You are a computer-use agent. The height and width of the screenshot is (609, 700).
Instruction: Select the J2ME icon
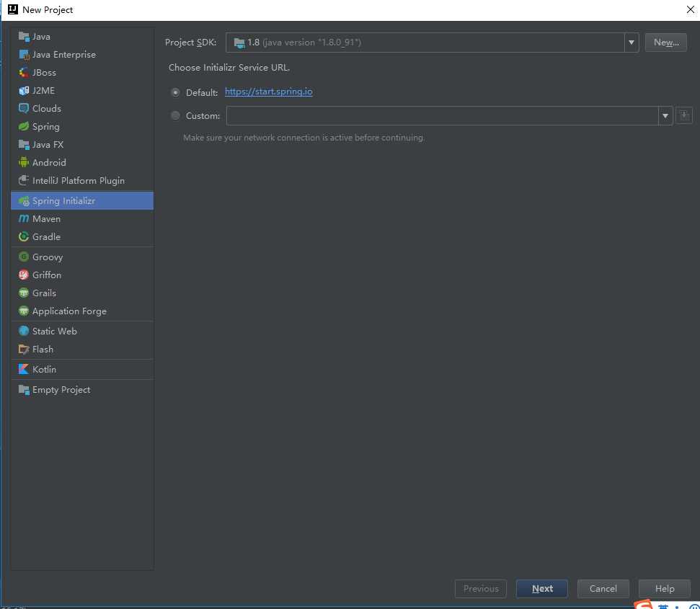tap(24, 91)
